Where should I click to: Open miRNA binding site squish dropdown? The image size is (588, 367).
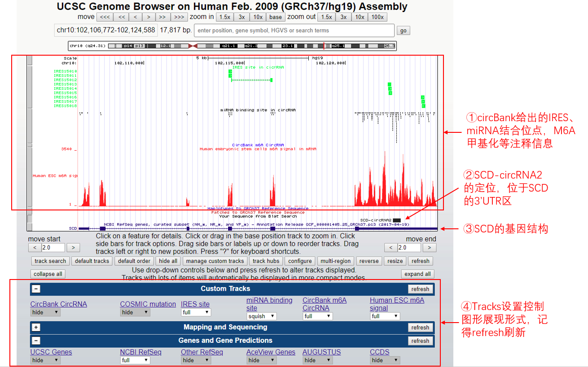[261, 316]
